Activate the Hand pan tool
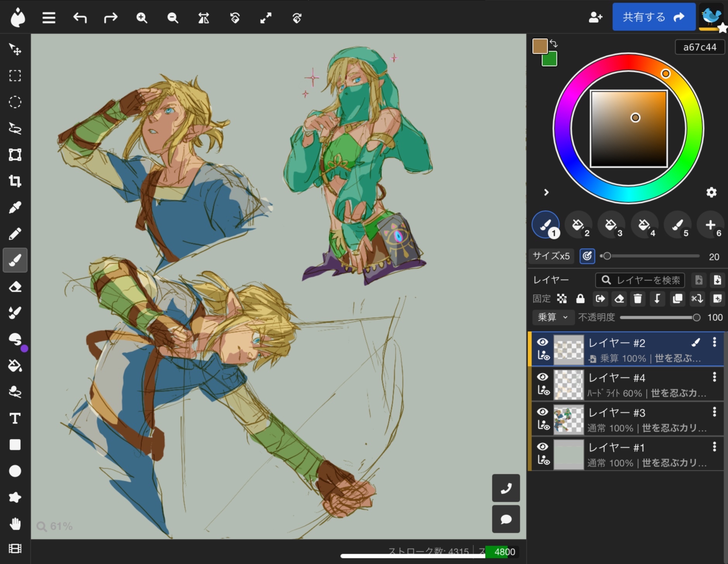The width and height of the screenshot is (728, 564). tap(15, 524)
